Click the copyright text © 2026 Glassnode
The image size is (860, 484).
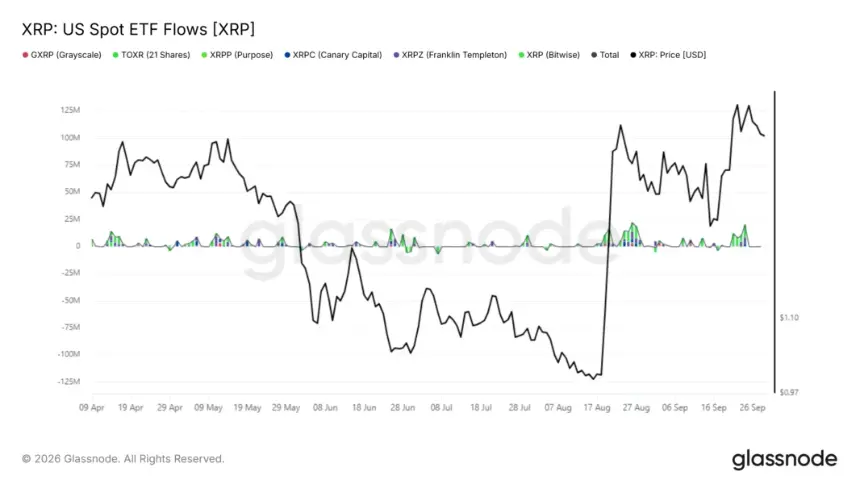point(123,459)
